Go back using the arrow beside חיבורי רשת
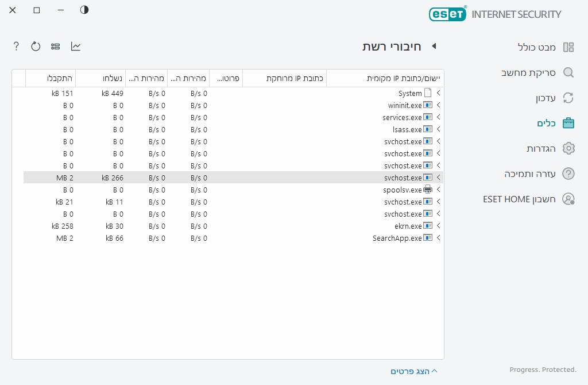This screenshot has width=588, height=385. pyautogui.click(x=434, y=47)
